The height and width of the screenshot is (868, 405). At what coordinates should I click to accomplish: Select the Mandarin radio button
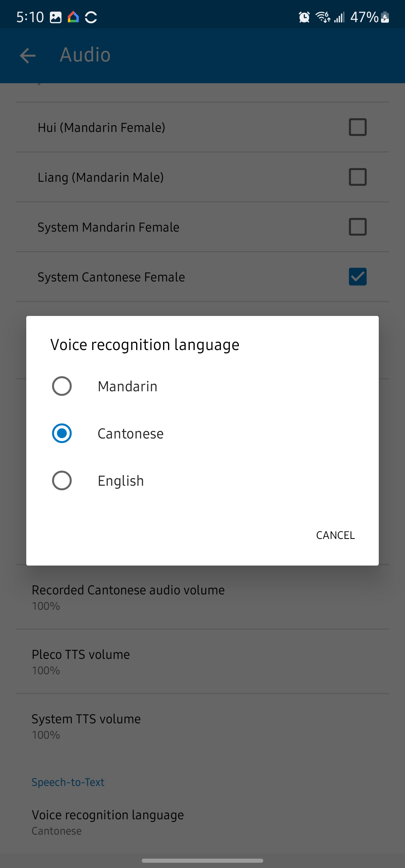click(62, 386)
